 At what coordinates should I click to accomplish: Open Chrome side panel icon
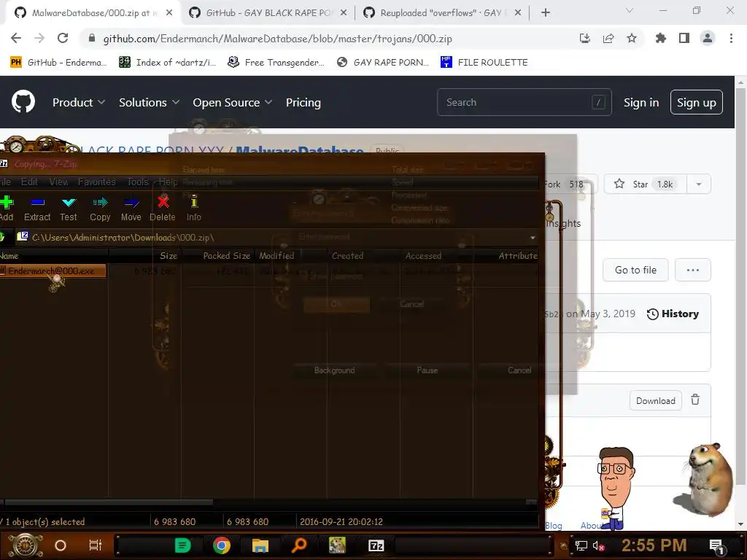point(684,39)
